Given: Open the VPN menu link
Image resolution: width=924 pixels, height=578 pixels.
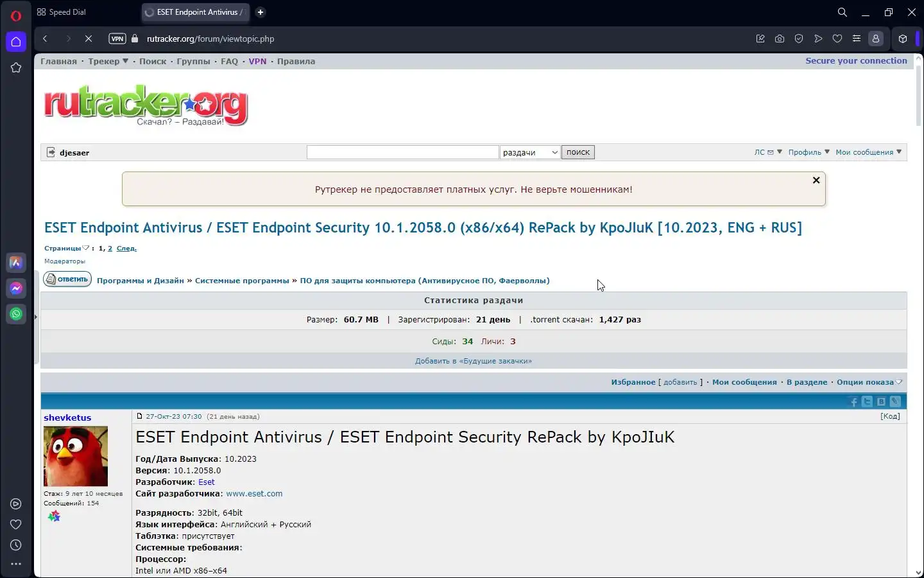Looking at the screenshot, I should (257, 62).
